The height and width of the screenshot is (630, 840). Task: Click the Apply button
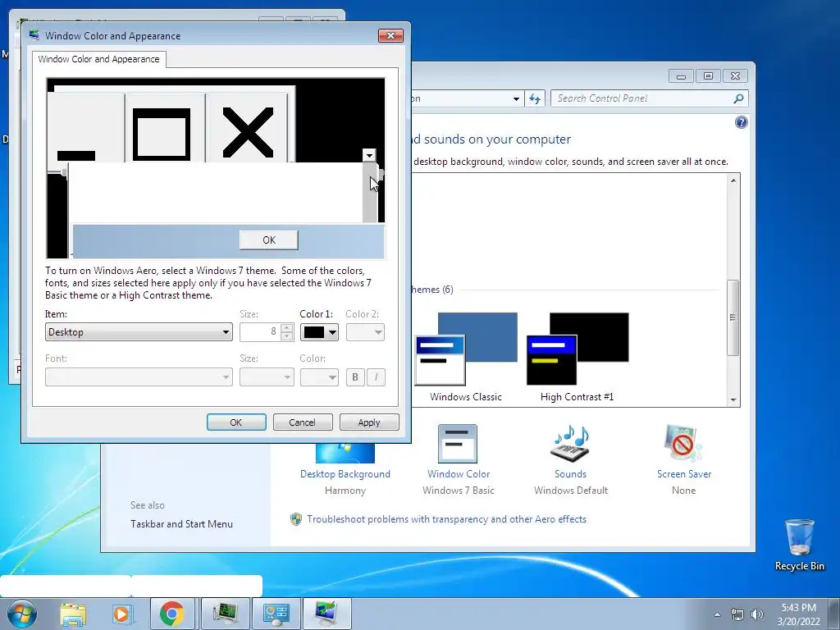click(369, 422)
